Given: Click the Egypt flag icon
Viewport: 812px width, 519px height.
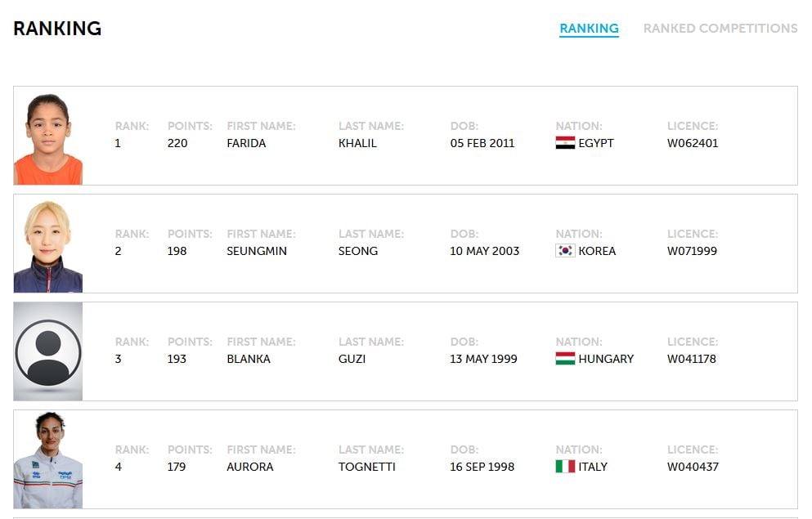Looking at the screenshot, I should 565,143.
